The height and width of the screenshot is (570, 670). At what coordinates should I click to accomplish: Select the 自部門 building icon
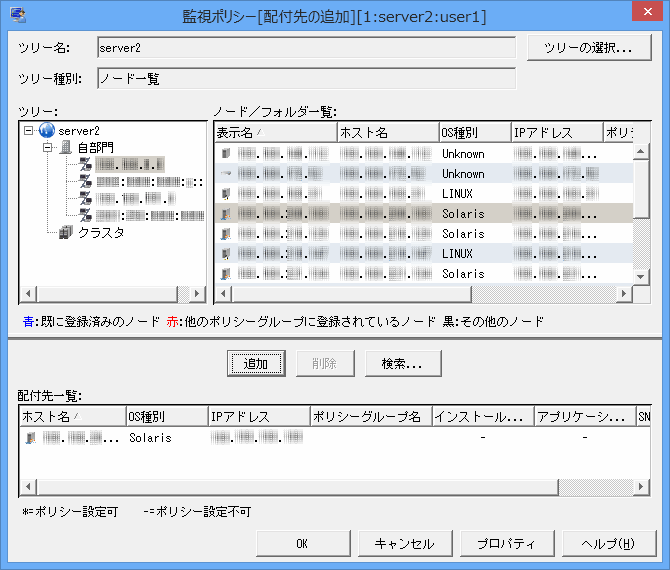[x=66, y=148]
